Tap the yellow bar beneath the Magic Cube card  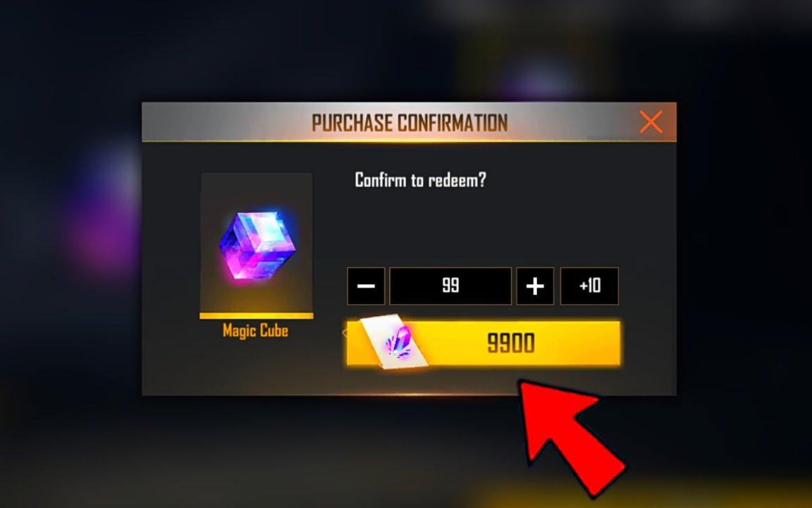257,315
